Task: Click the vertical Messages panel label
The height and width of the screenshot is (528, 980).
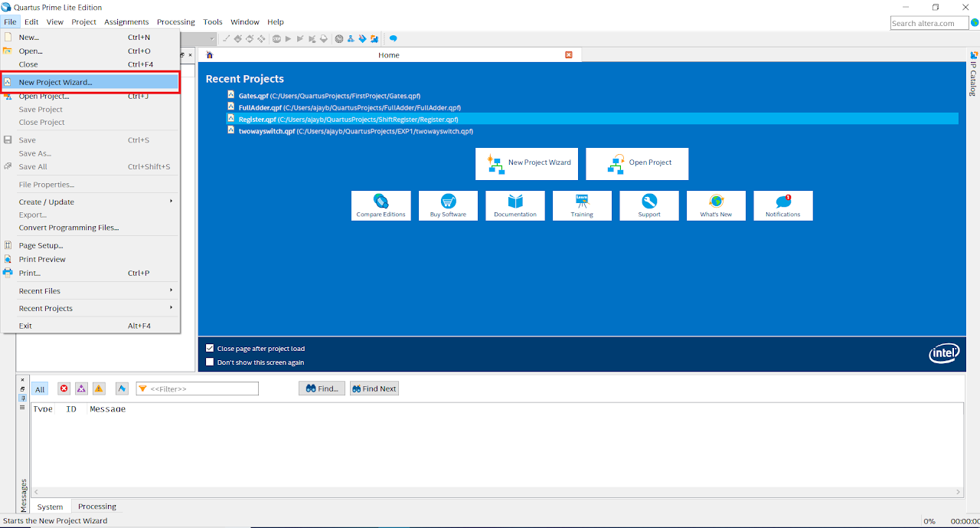Action: [23, 495]
